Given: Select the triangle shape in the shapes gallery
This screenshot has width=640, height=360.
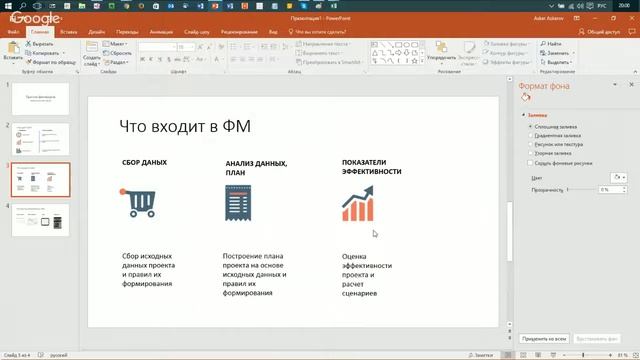Looking at the screenshot, I should point(375,53).
